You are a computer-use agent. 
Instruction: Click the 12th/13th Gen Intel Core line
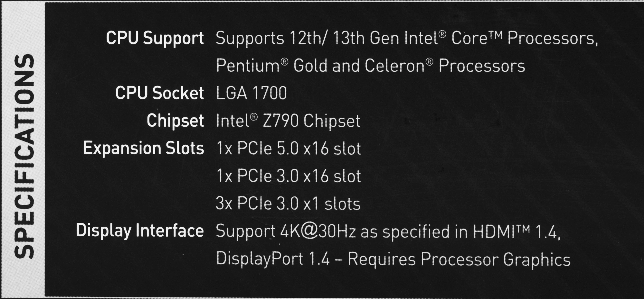pos(406,39)
